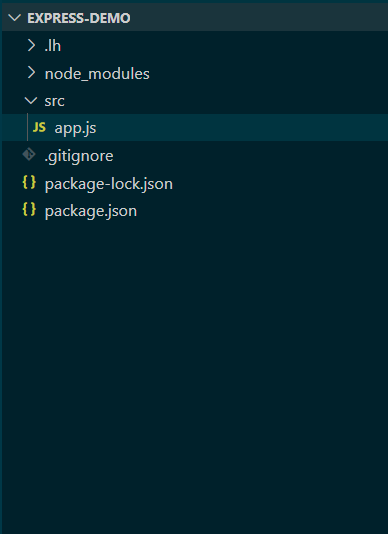Click the braces icon for package-lock.json
Viewport: 388px width, 534px height.
tap(29, 183)
